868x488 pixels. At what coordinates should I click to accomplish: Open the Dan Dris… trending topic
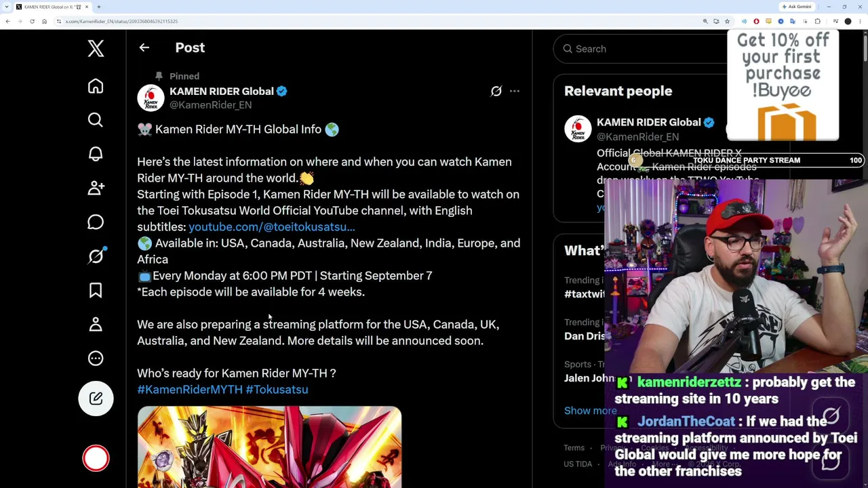[x=584, y=336]
